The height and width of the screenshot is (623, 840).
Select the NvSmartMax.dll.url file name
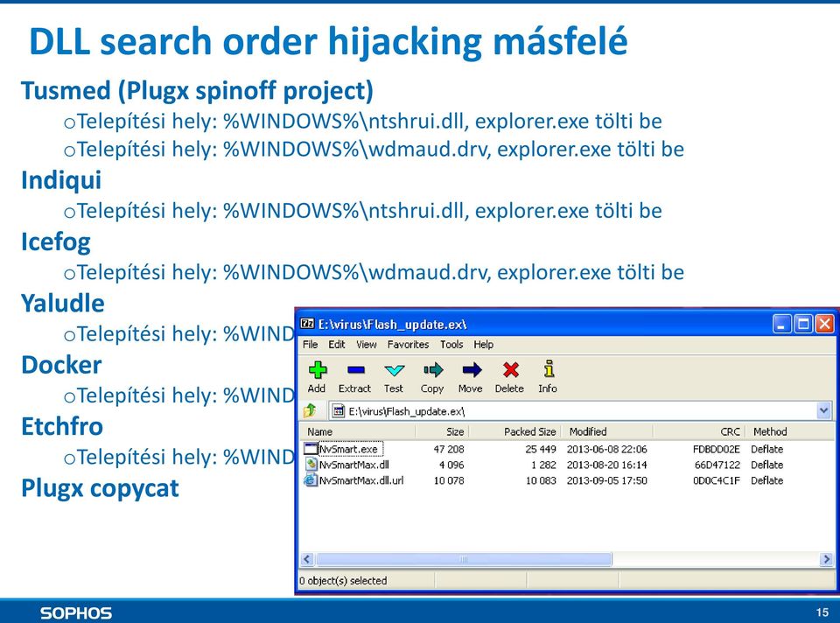[361, 480]
